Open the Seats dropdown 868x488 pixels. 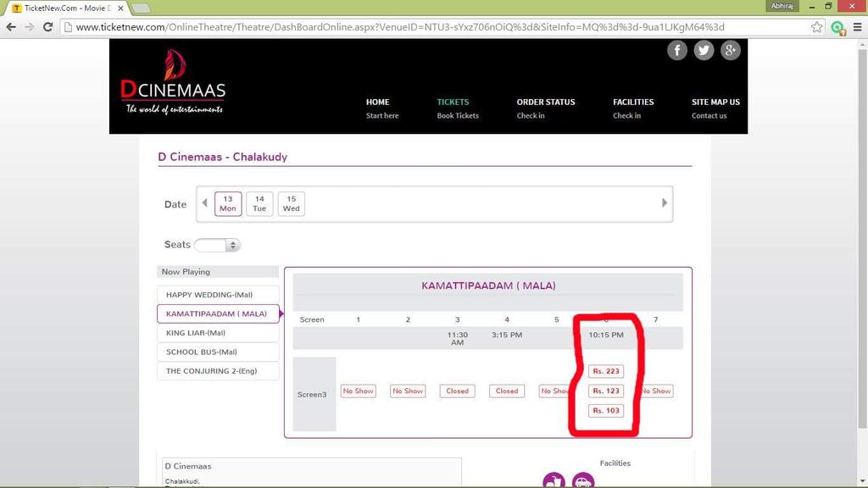click(217, 245)
